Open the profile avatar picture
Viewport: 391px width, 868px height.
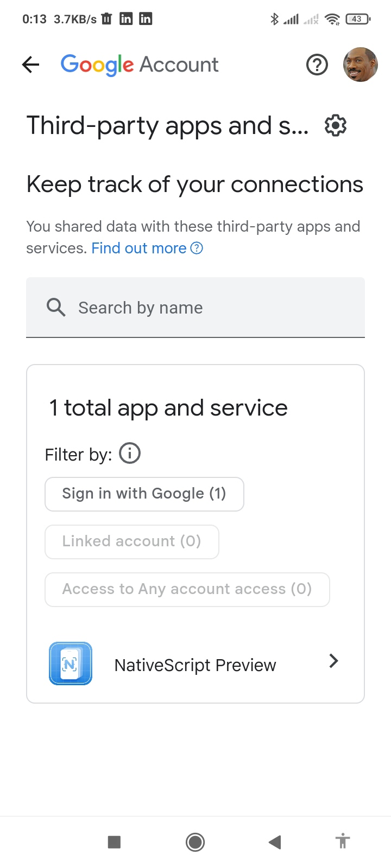coord(360,65)
